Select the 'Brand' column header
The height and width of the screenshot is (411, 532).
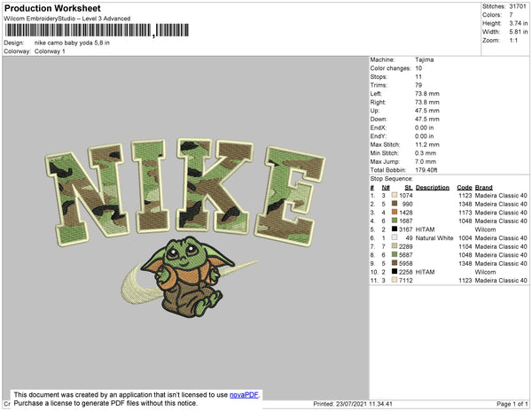click(484, 188)
